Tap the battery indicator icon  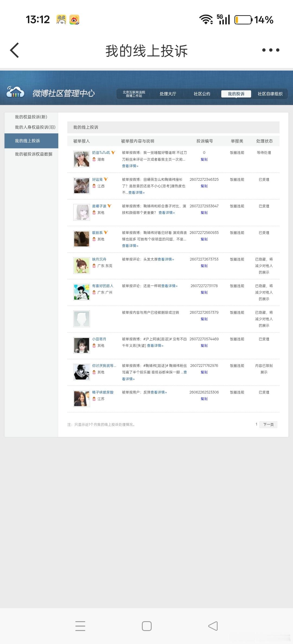pyautogui.click(x=243, y=20)
